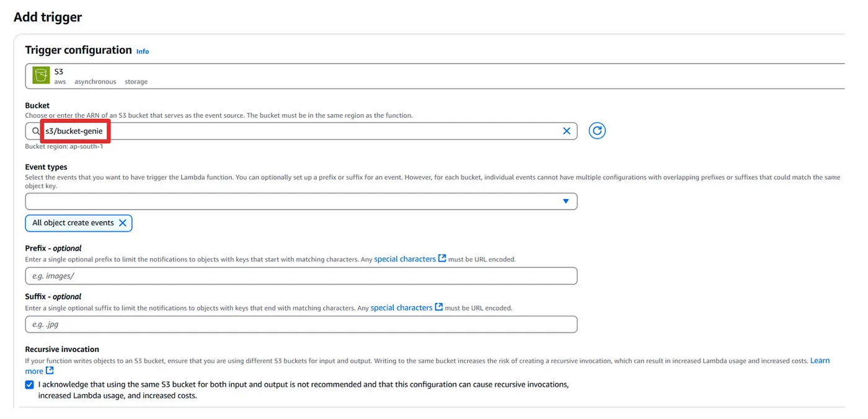The height and width of the screenshot is (419, 868).
Task: Refresh the bucket list with the circular arrow
Action: pos(596,131)
